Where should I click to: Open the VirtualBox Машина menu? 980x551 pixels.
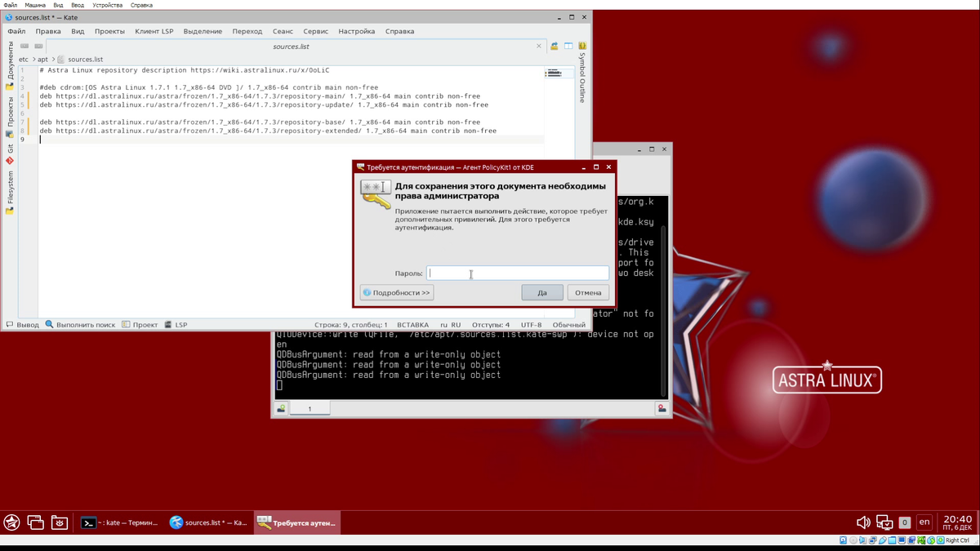pos(35,5)
